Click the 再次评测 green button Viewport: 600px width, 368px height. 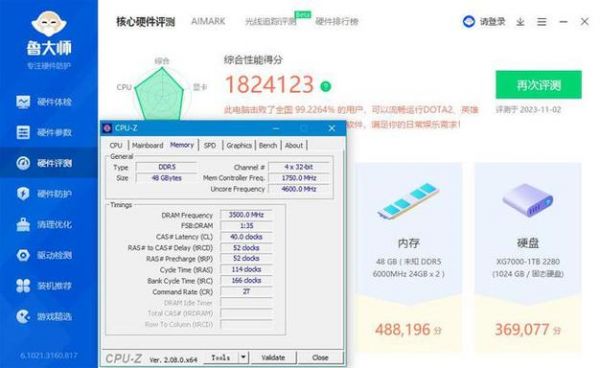(539, 85)
